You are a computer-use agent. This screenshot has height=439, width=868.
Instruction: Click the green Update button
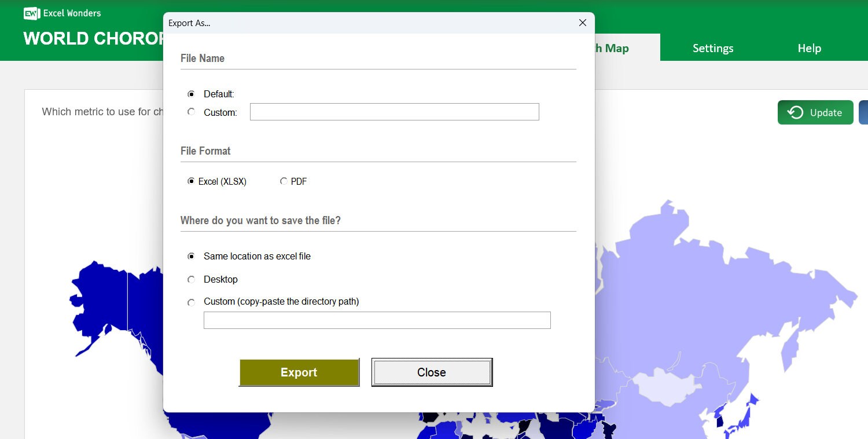coord(815,112)
